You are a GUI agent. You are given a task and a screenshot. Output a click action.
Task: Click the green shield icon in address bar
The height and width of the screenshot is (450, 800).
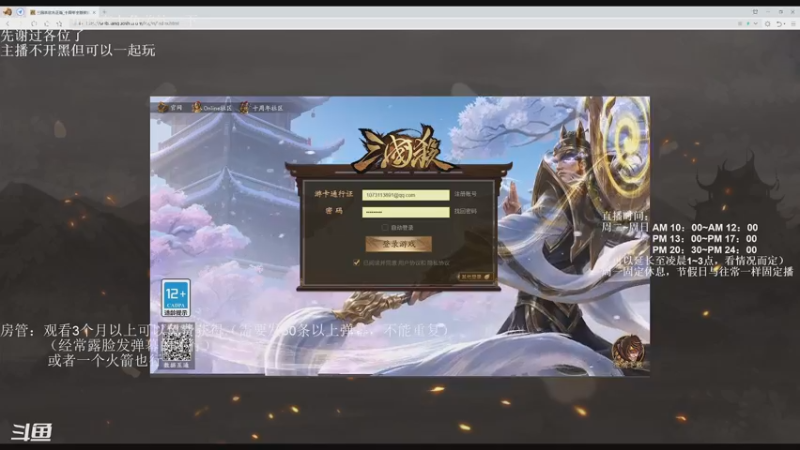coord(748,23)
